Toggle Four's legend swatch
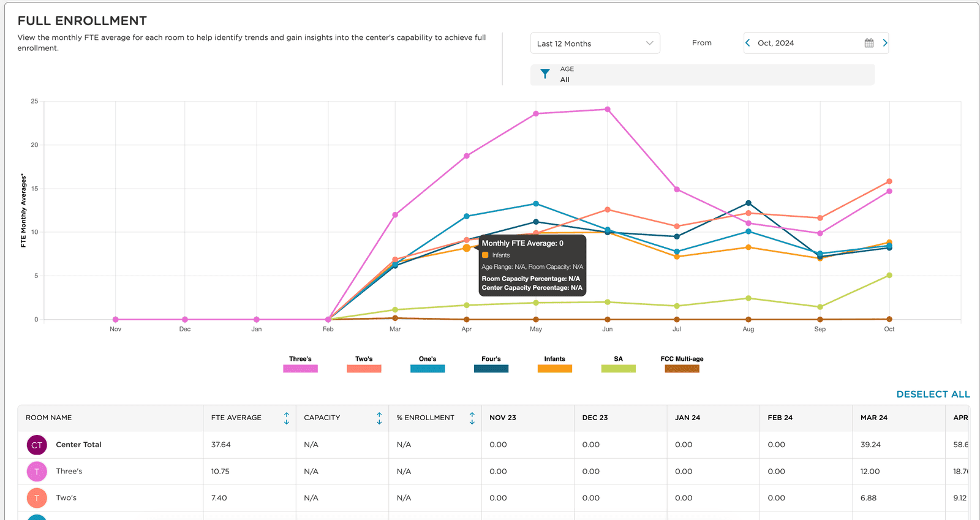 pyautogui.click(x=491, y=369)
